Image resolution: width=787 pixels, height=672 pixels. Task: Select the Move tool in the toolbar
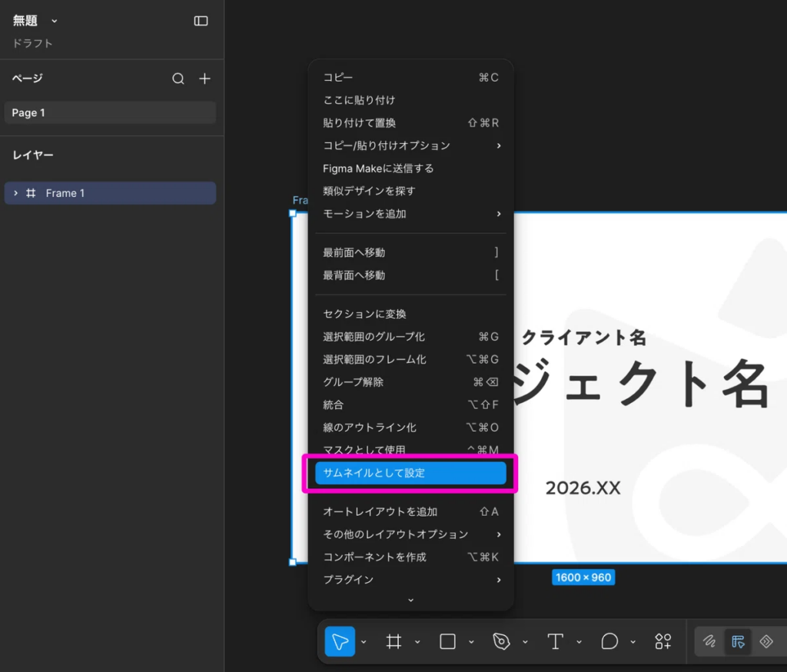pos(340,641)
